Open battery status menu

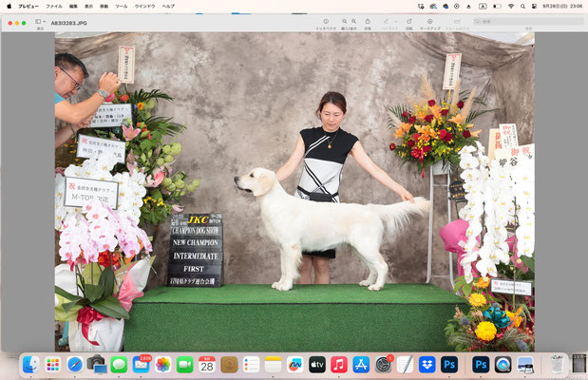497,6
